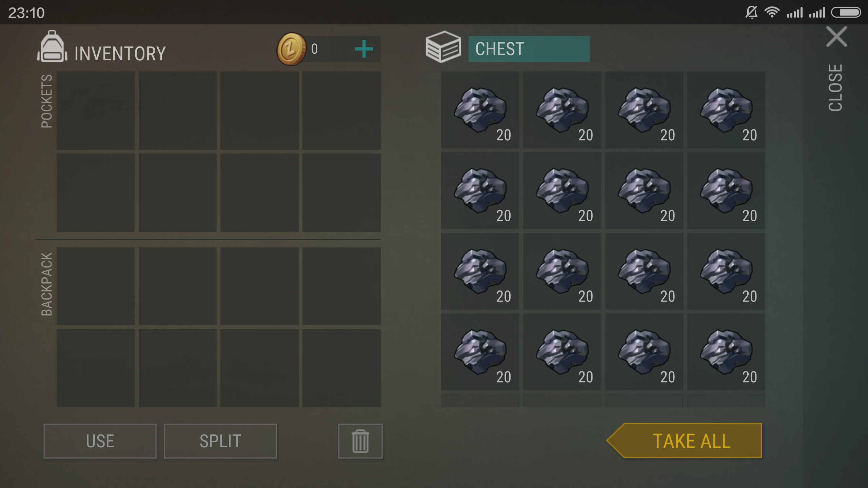Click the USE button
Image resolution: width=868 pixels, height=488 pixels.
tap(100, 441)
